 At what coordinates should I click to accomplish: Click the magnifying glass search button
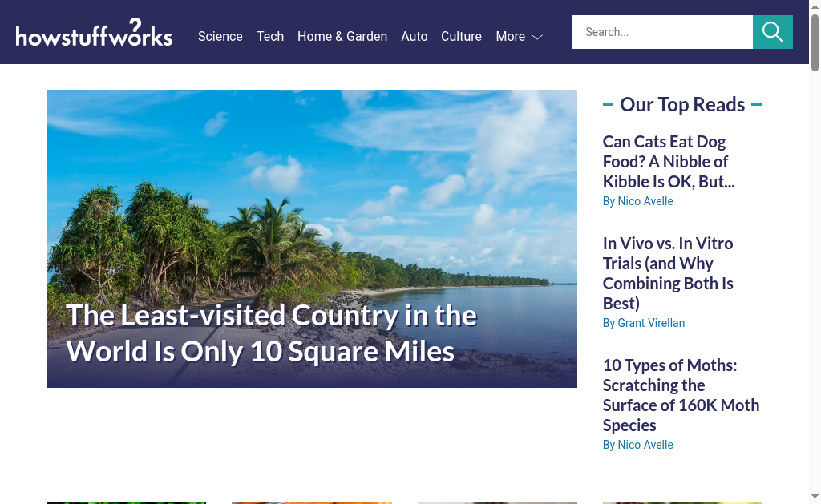click(x=772, y=32)
